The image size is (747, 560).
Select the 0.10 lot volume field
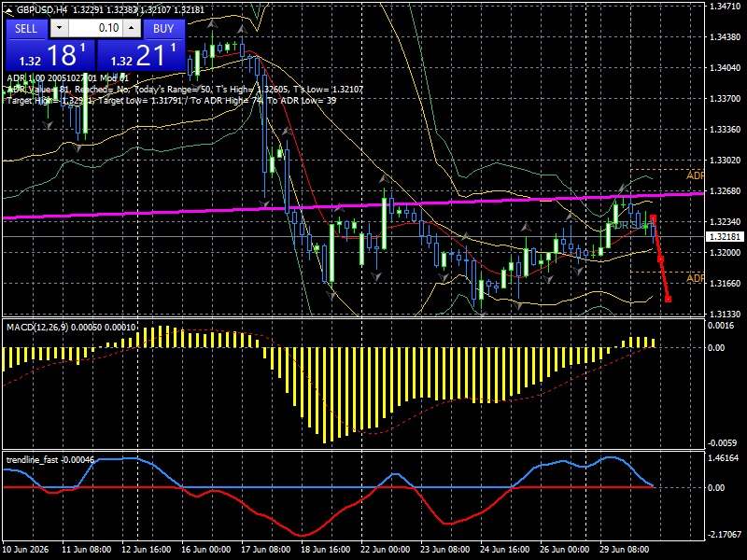(95, 28)
